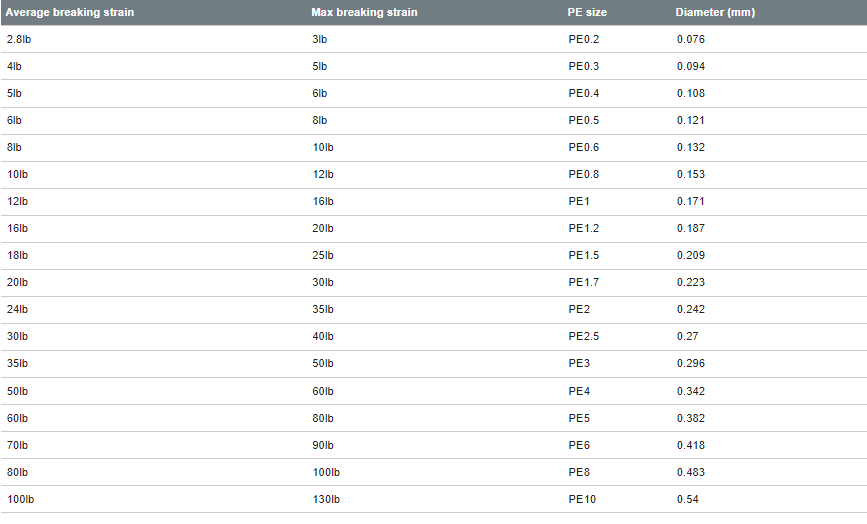Viewport: 867px width, 524px height.
Task: Click the PE10 size cell
Action: pyautogui.click(x=582, y=499)
